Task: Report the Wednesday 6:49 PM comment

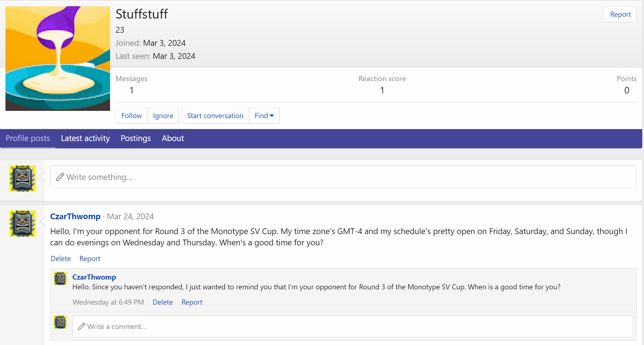Action: click(x=192, y=302)
